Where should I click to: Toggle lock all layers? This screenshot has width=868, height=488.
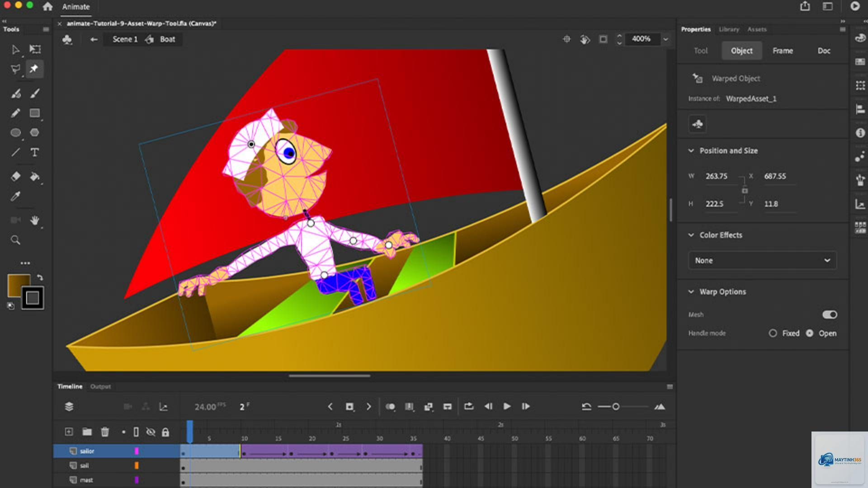(165, 432)
